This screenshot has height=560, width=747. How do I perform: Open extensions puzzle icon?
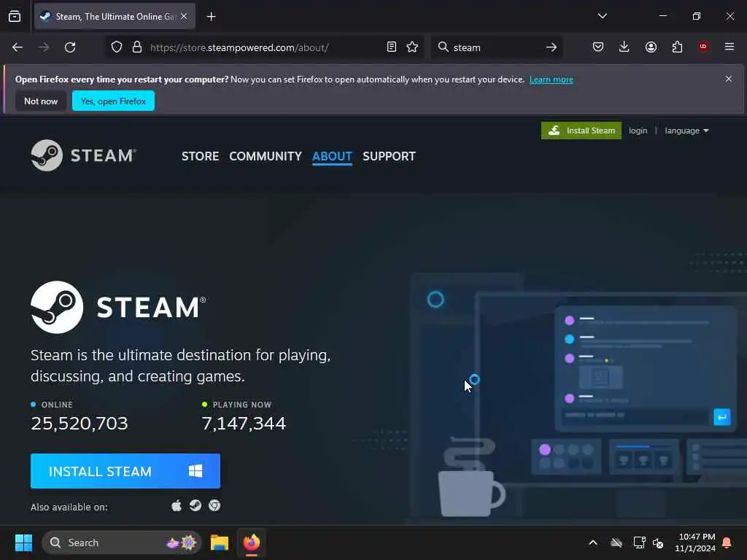click(677, 47)
